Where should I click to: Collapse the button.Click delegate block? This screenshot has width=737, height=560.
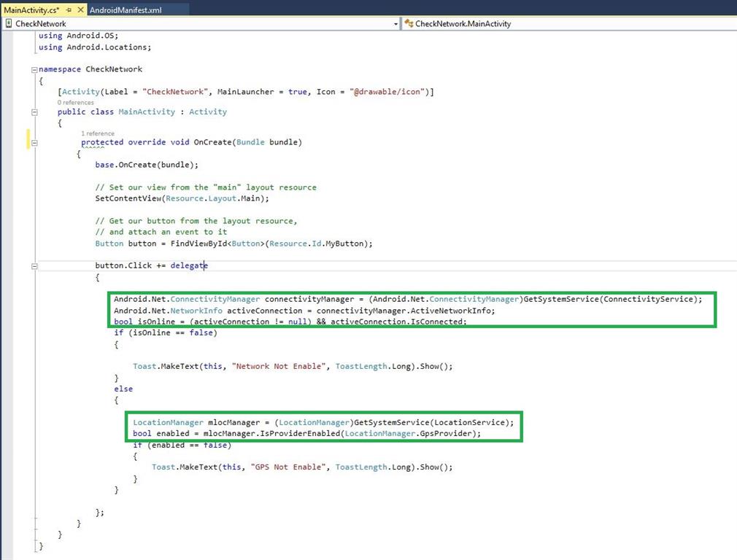(34, 266)
